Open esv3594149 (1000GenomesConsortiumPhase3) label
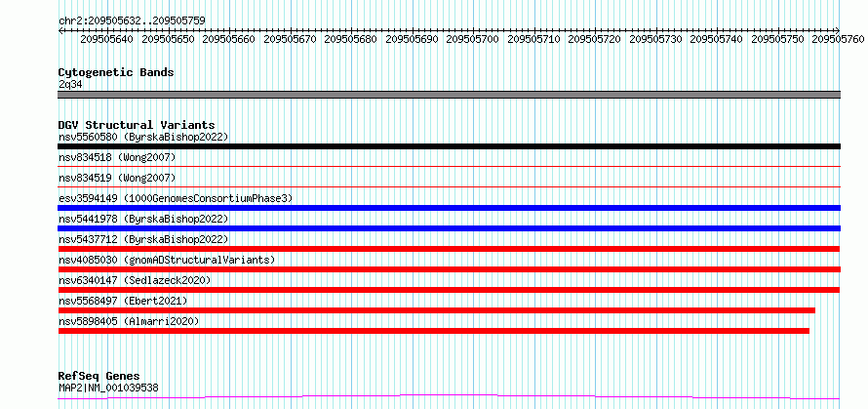 176,198
